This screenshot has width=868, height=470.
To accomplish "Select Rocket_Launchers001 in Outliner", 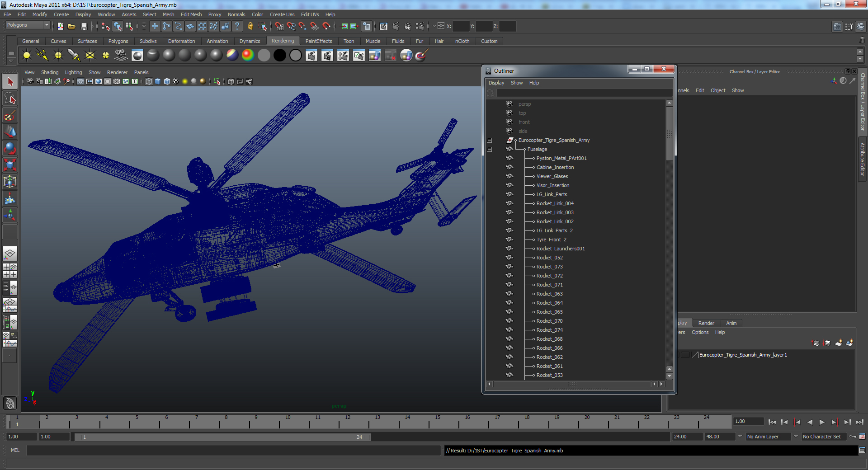I will 560,249.
